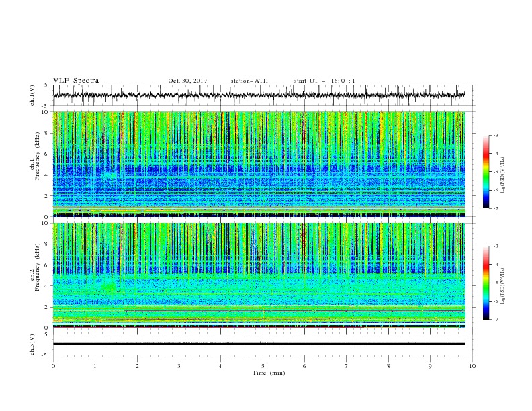532x411 pixels.
Task: Click the "-7" label on ch.1 colorbar
Action: coord(495,208)
